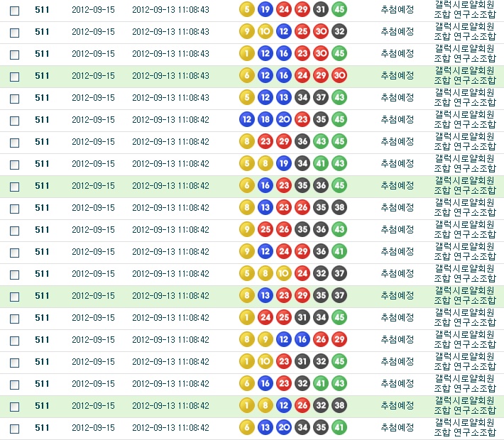Click draw date 2012-09-15 in row 6-16-23-32-41-43
Screen dimensions: 504x440
point(93,384)
